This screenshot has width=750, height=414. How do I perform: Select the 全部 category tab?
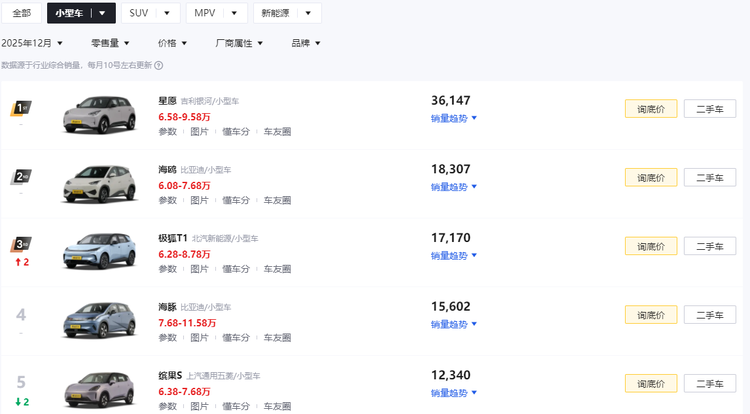[x=21, y=13]
